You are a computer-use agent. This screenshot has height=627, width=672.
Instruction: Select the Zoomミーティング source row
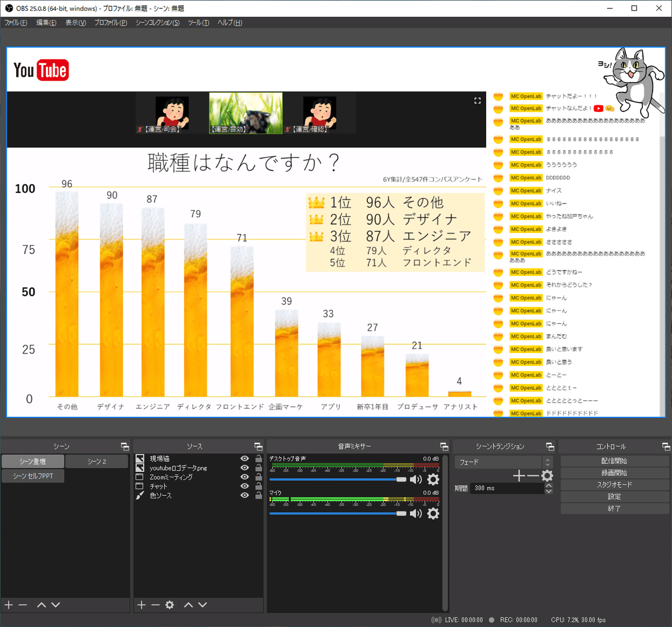click(x=199, y=477)
